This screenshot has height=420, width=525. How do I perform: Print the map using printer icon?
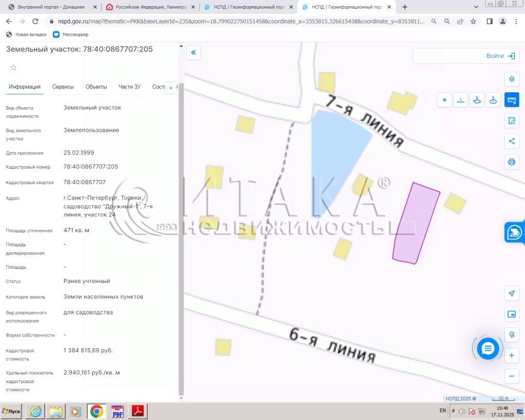click(x=511, y=162)
